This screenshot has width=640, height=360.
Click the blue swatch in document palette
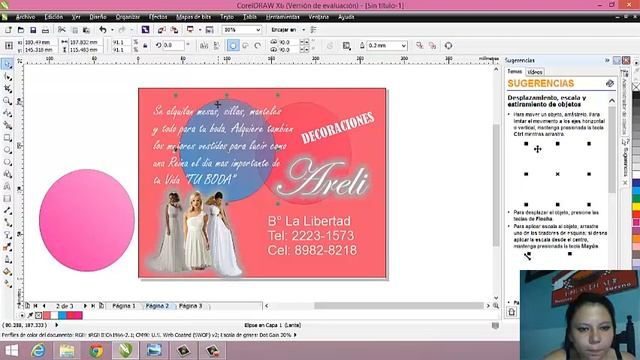click(x=62, y=315)
